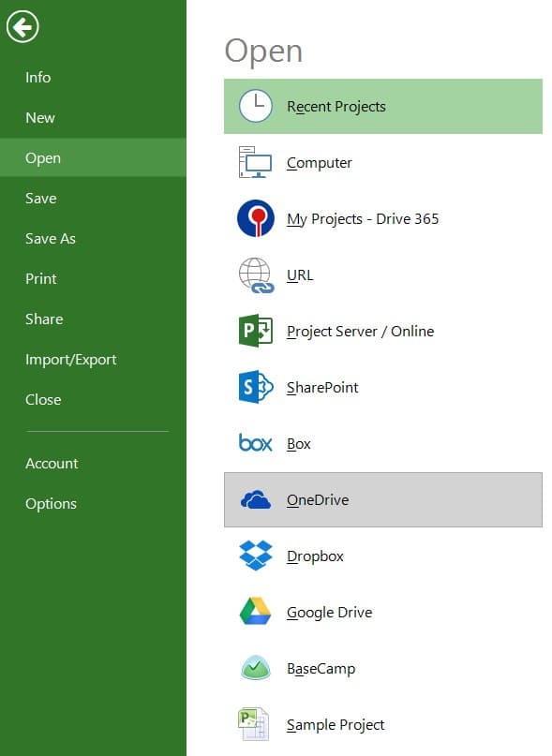Screen dimensions: 552x756
Task: Click the Sample Project file icon
Action: click(253, 724)
